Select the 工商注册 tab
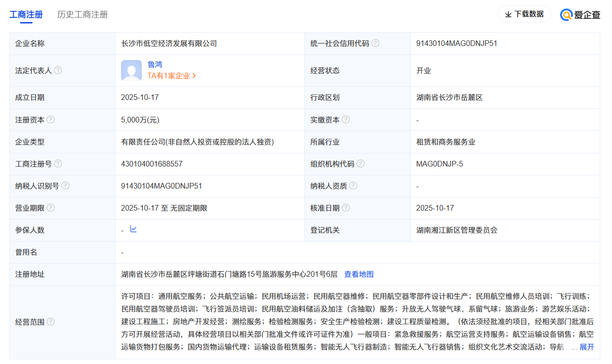The width and height of the screenshot is (612, 364). (25, 15)
